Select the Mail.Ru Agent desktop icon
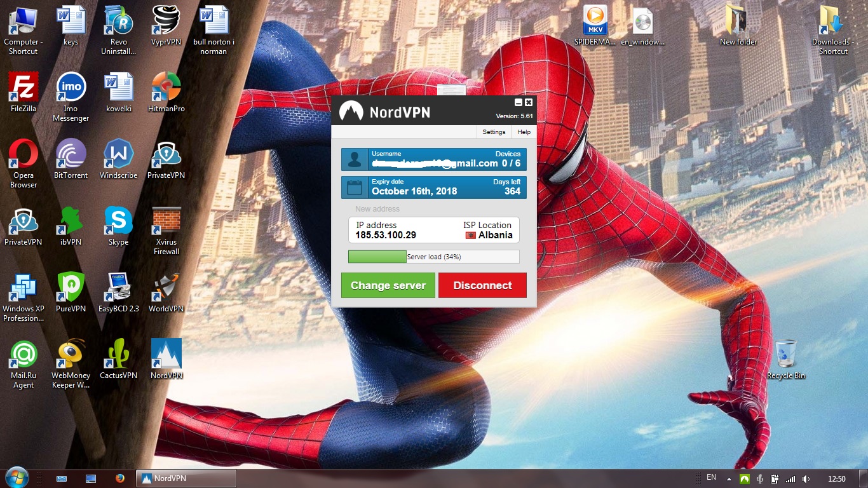 (24, 364)
